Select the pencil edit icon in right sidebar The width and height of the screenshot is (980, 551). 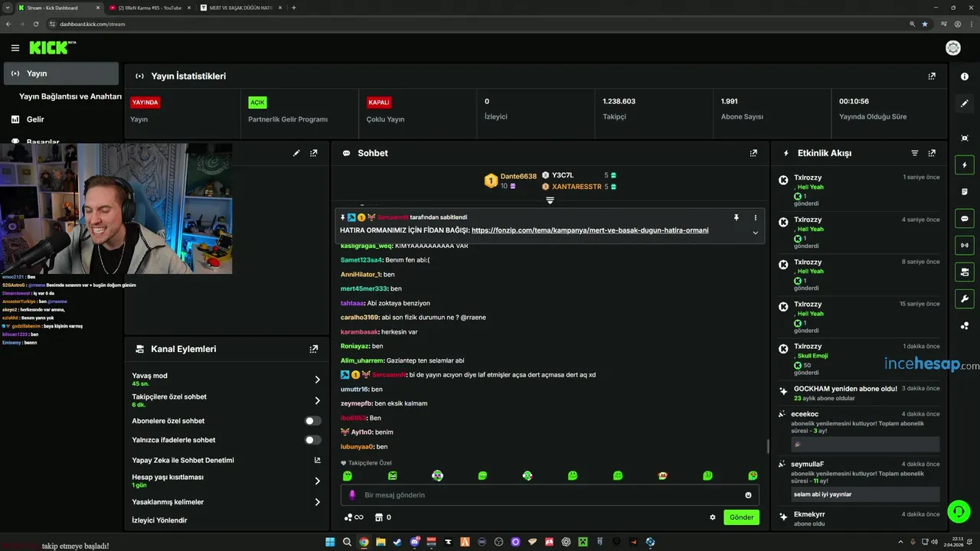(x=965, y=103)
